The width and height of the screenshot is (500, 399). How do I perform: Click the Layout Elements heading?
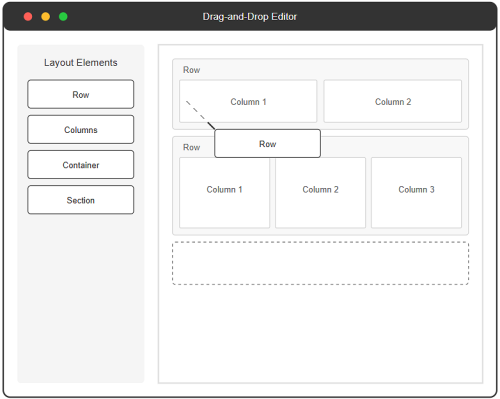point(81,63)
